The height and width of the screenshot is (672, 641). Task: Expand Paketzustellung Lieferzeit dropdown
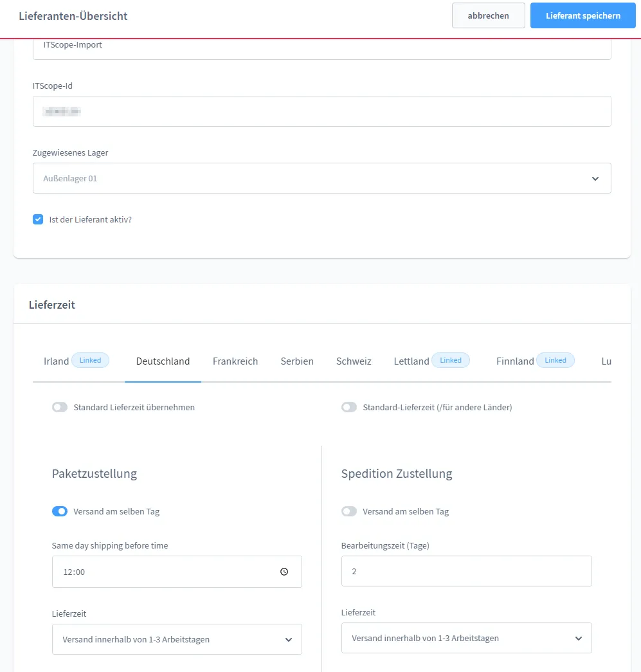[177, 639]
